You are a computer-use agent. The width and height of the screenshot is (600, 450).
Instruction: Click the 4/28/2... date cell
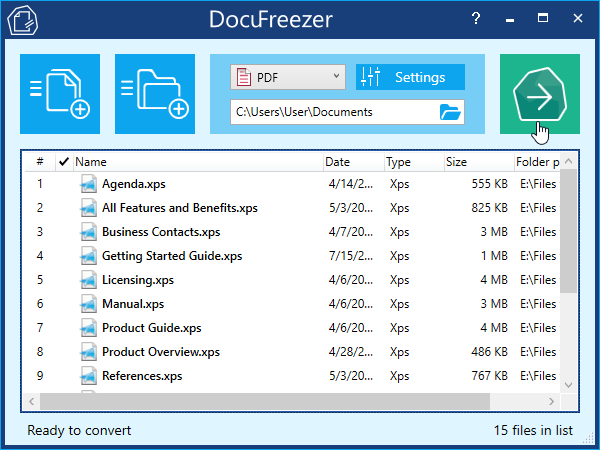351,352
